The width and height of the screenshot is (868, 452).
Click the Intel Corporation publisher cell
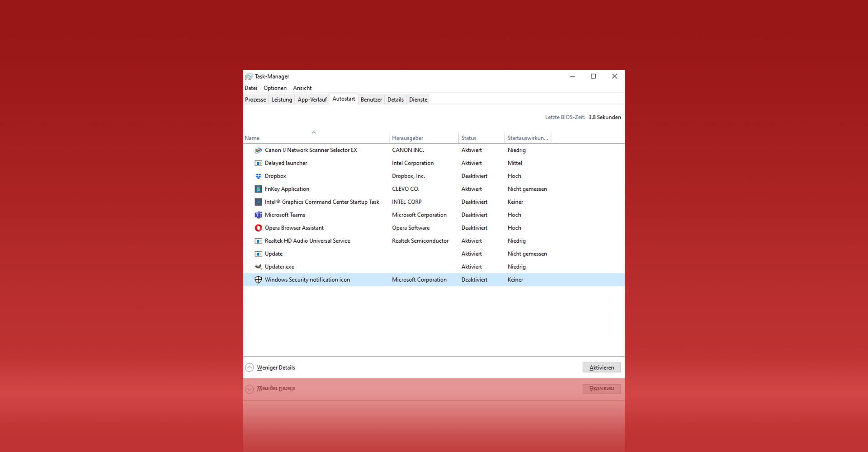pyautogui.click(x=413, y=163)
